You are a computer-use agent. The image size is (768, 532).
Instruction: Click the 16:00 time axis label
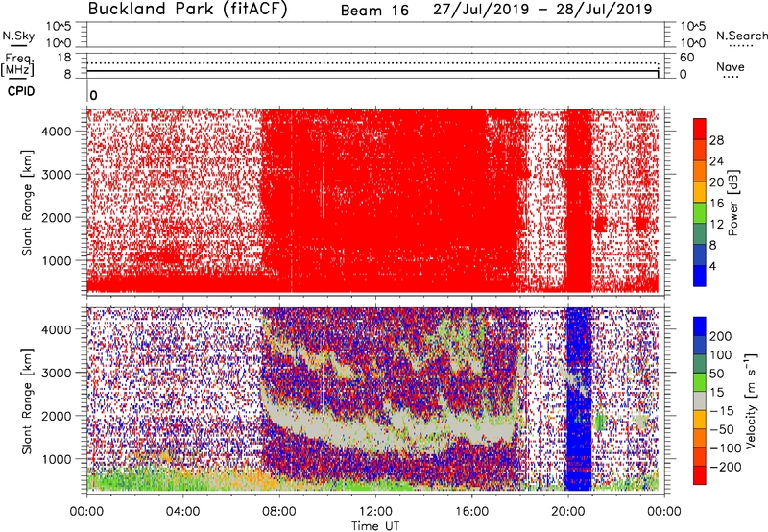(471, 512)
